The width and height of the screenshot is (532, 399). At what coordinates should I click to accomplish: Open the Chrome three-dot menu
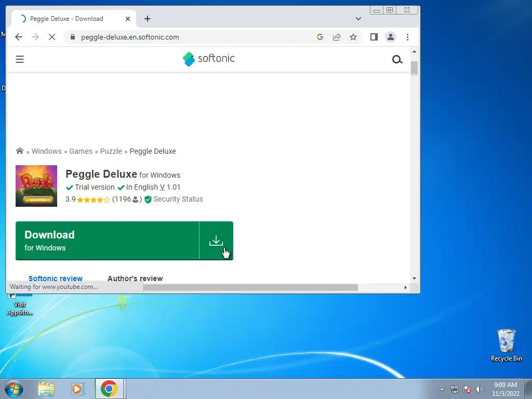[x=407, y=37]
